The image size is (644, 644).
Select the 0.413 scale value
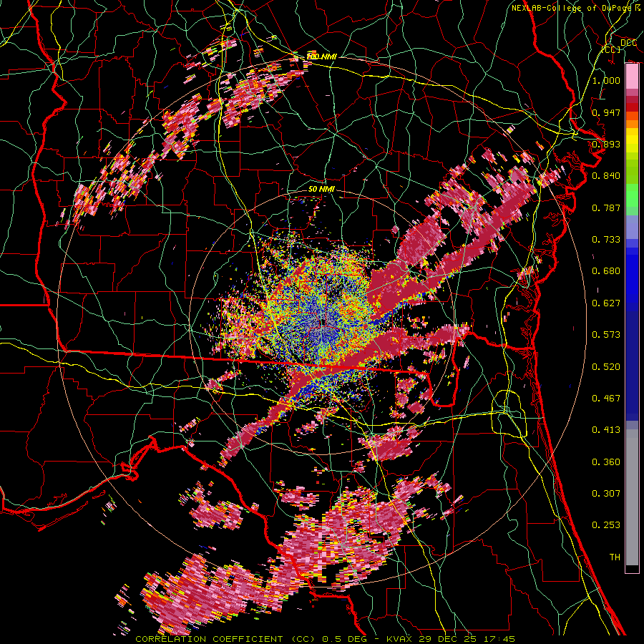point(606,430)
